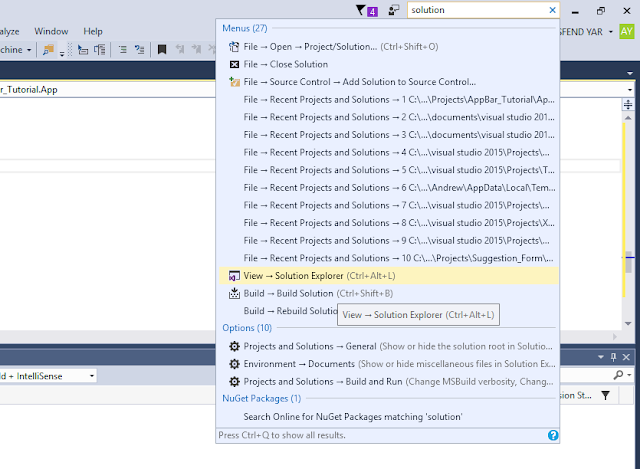Select View → Solution Explorer result
This screenshot has height=469, width=640.
[x=389, y=276]
